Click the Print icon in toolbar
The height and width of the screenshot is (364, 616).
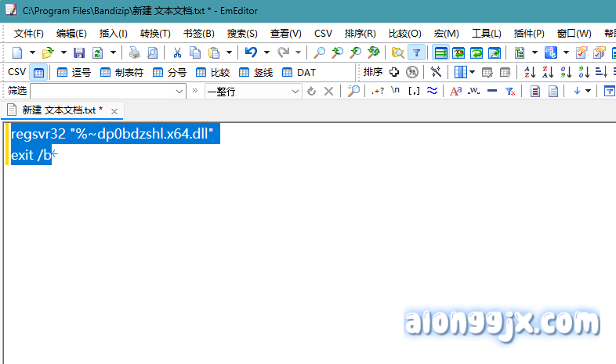[134, 52]
